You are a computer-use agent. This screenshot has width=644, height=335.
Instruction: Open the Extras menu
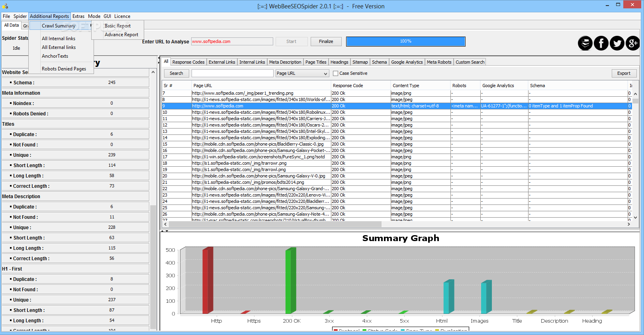[x=78, y=16]
